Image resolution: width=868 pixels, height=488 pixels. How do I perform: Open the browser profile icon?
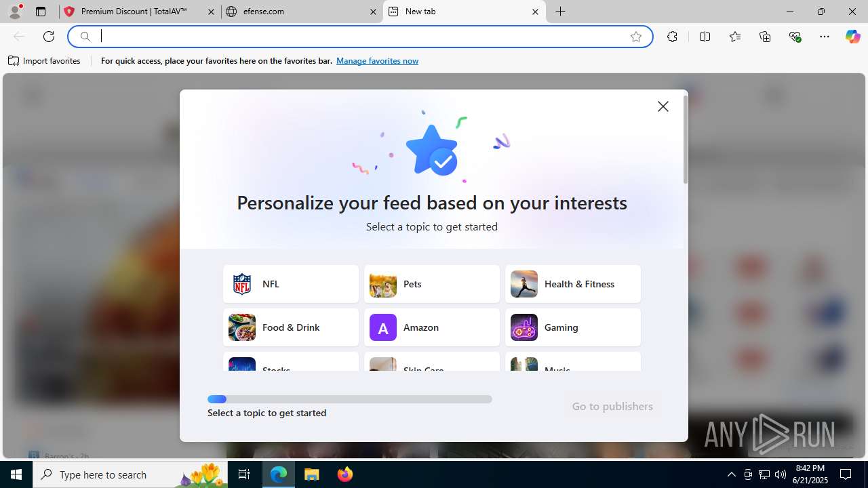click(x=15, y=12)
